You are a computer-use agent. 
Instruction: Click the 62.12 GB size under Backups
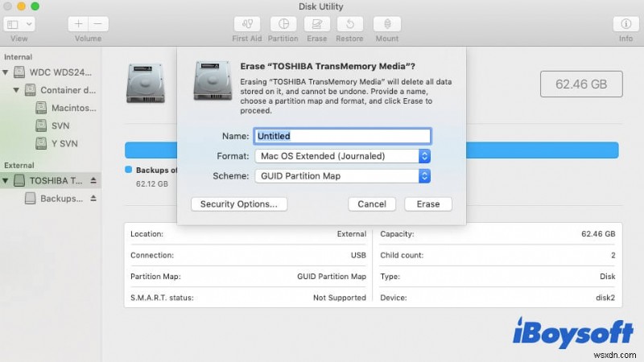tap(152, 184)
